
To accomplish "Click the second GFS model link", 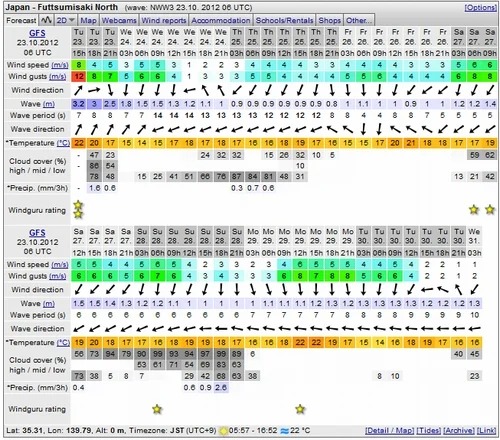I will 37,233.
